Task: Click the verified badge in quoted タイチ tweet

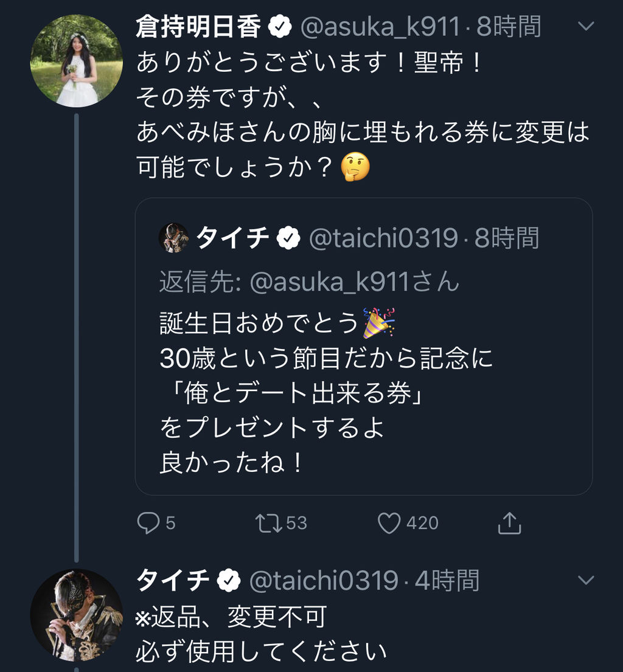Action: point(288,238)
